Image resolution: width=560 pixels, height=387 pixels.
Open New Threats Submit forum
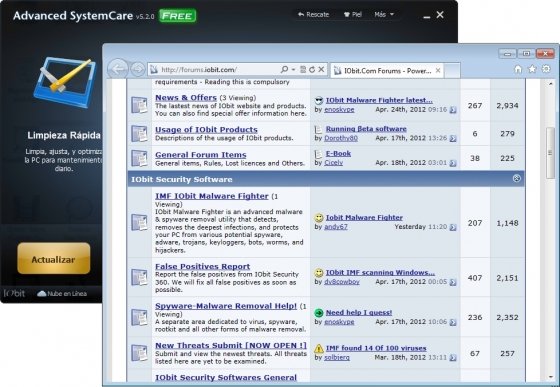tap(231, 345)
